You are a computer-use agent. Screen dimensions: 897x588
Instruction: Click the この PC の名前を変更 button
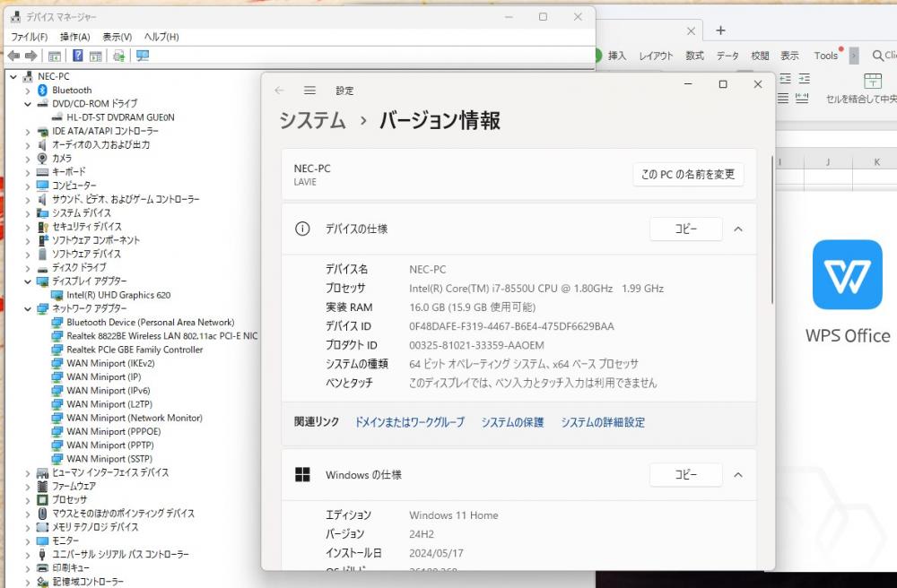(688, 174)
